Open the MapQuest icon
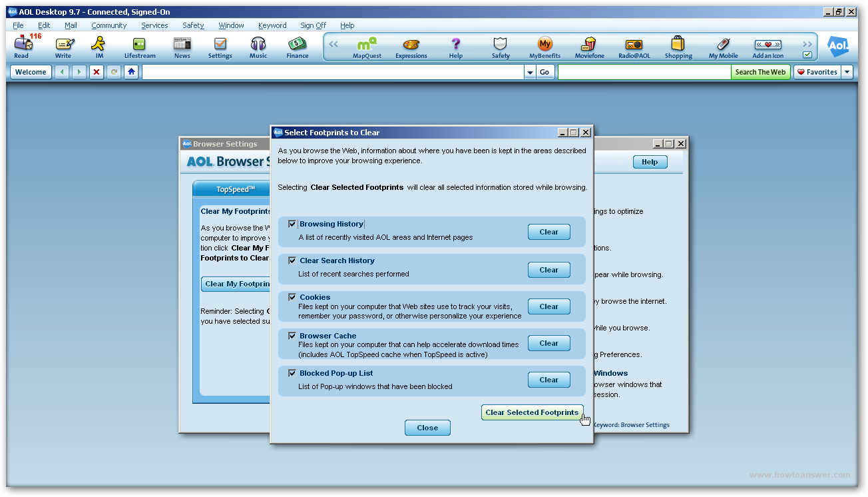868x497 pixels. (x=367, y=47)
